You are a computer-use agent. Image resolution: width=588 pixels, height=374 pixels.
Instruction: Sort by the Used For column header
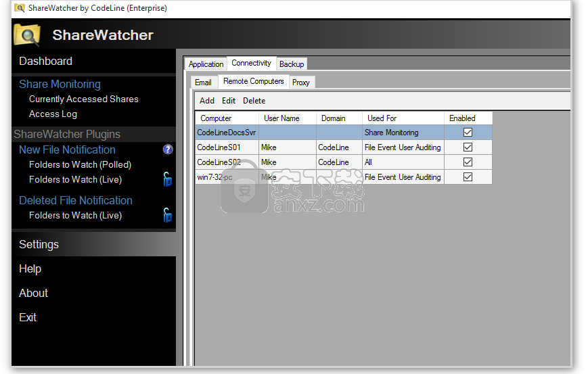[x=403, y=118]
